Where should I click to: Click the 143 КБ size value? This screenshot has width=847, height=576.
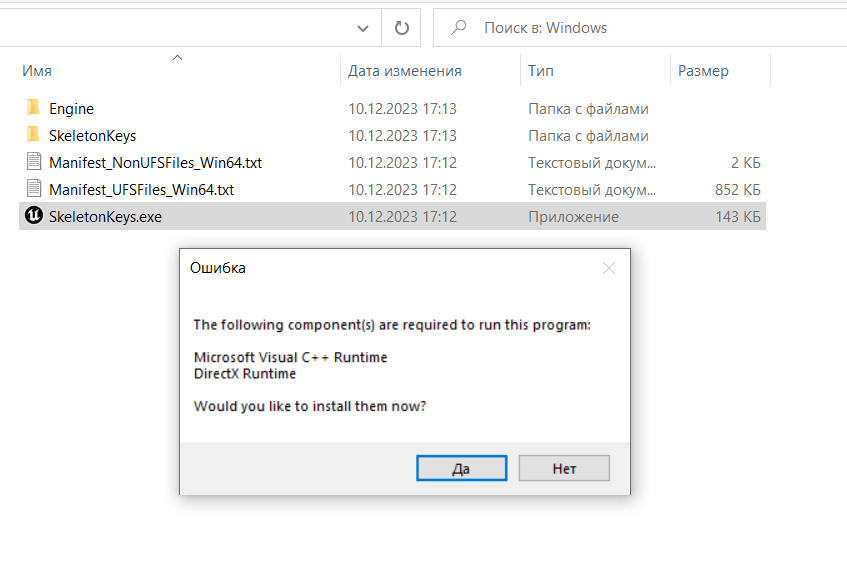tap(738, 217)
